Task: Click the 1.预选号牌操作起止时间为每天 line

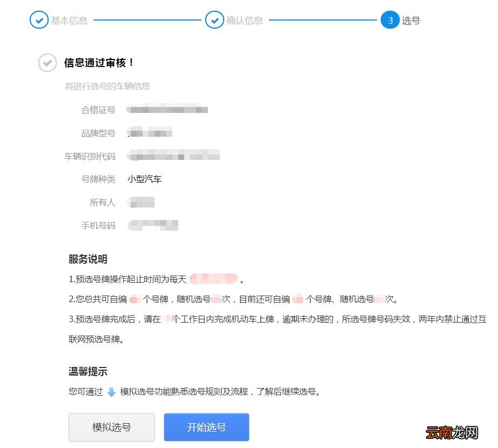Action: 156,279
